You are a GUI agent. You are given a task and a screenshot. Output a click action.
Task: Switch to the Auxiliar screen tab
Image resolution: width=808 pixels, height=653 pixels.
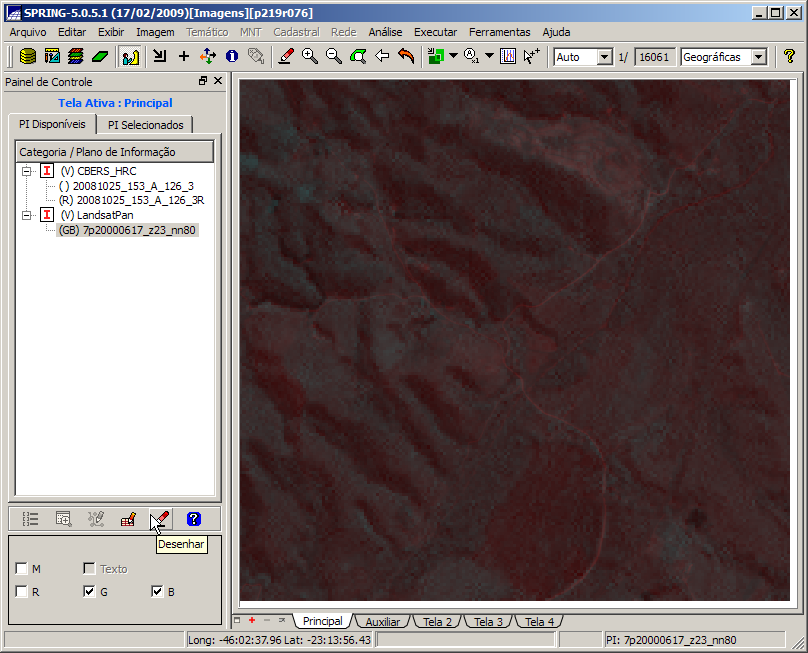[x=382, y=622]
